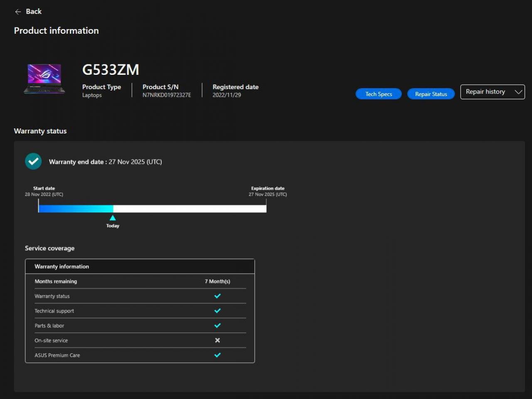532x399 pixels.
Task: Click the 7 Month(s) remaining value
Action: pos(217,281)
